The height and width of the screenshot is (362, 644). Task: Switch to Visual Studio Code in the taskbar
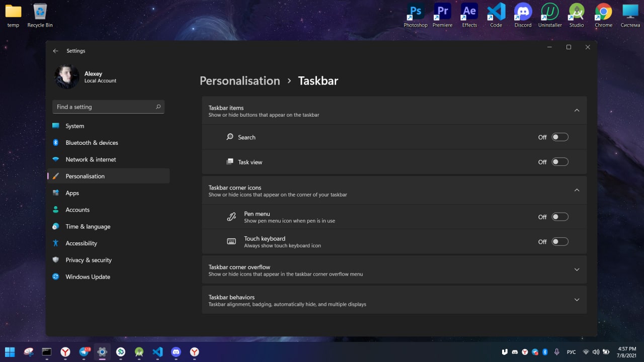(x=157, y=352)
